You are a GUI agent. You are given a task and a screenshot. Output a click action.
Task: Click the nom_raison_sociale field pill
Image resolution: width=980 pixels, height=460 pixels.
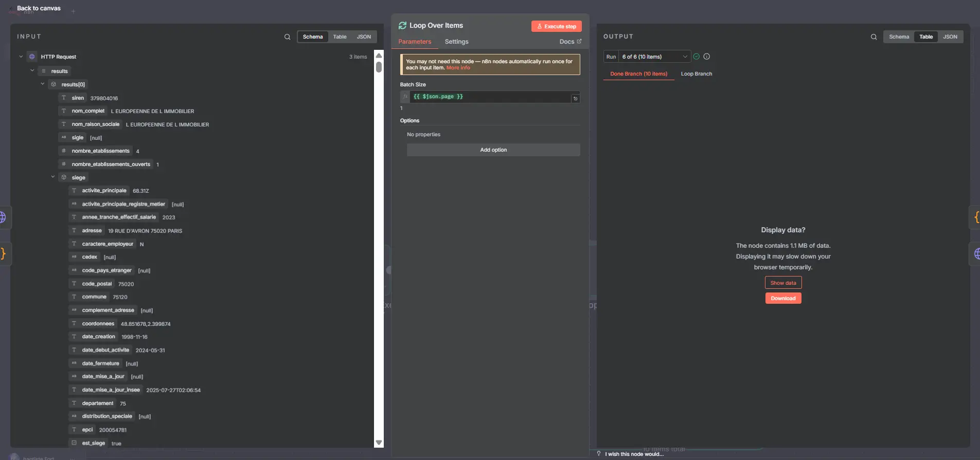[x=90, y=124]
